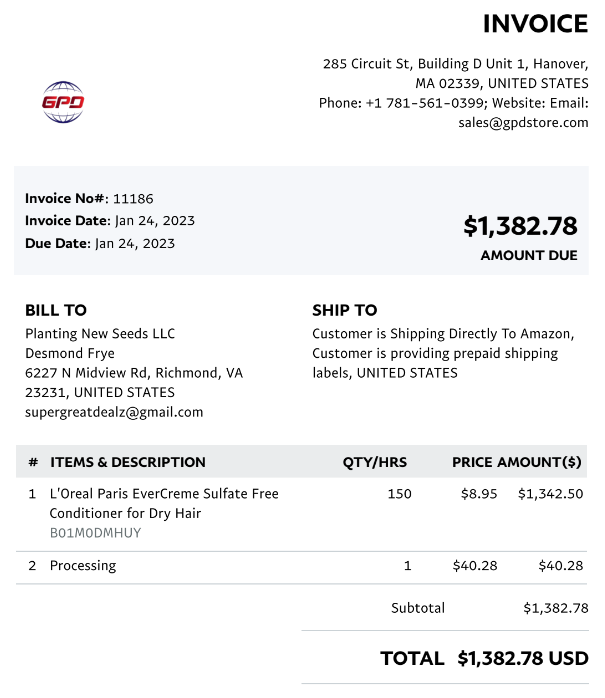605x698 pixels.
Task: Click the supergreatdealz@gmail.com email
Action: [x=114, y=412]
